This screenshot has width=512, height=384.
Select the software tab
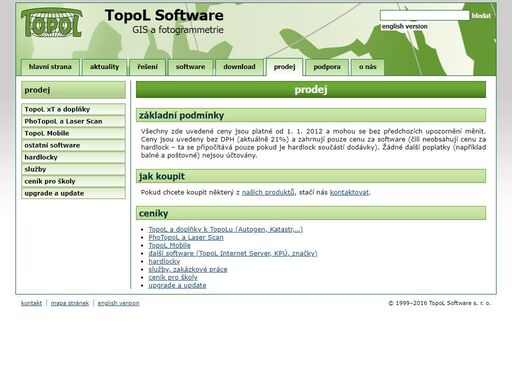pos(190,67)
